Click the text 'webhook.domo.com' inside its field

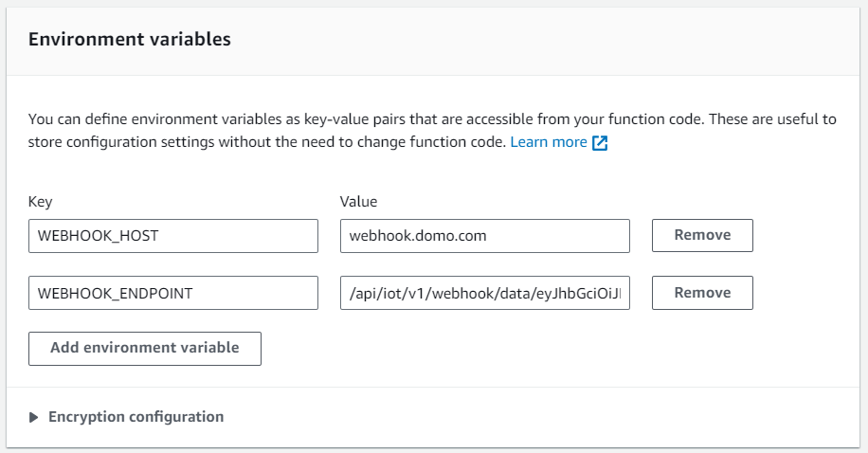[418, 236]
